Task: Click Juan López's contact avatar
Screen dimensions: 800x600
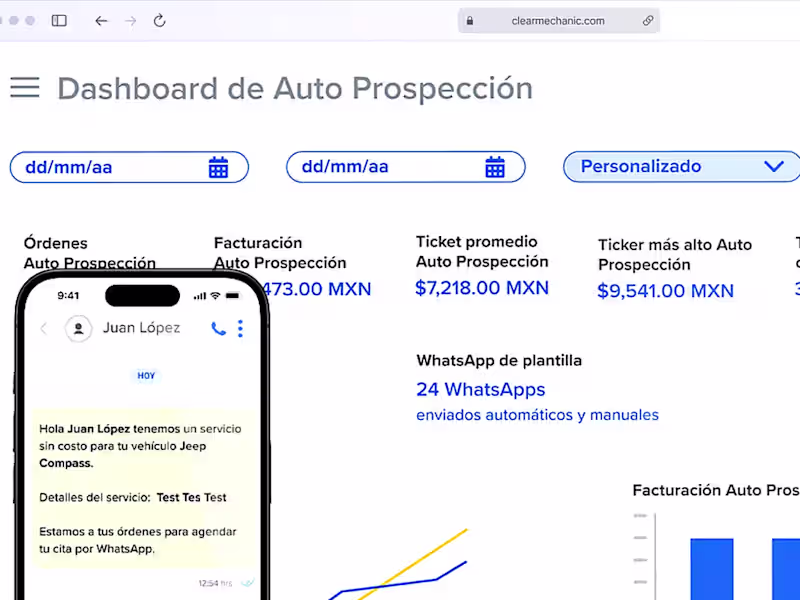Action: coord(79,328)
